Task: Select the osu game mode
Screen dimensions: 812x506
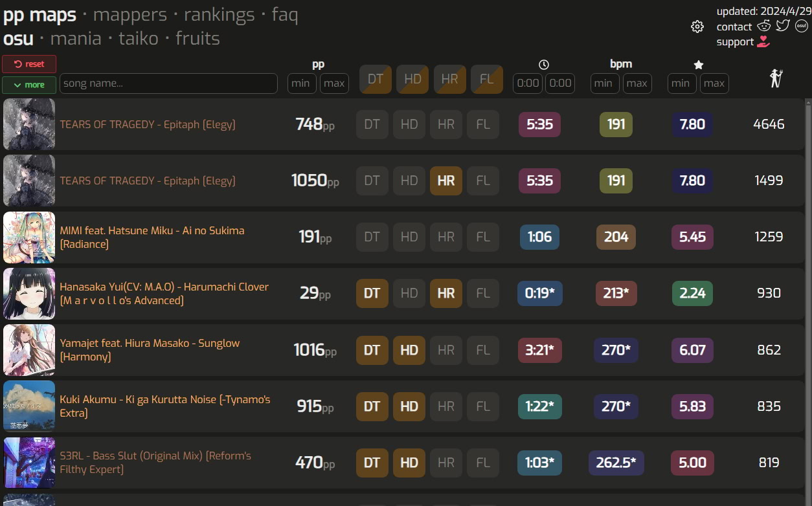Action: point(18,38)
